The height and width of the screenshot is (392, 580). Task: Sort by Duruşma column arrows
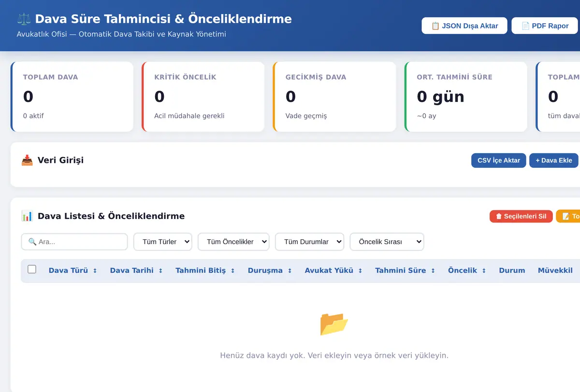pyautogui.click(x=290, y=271)
